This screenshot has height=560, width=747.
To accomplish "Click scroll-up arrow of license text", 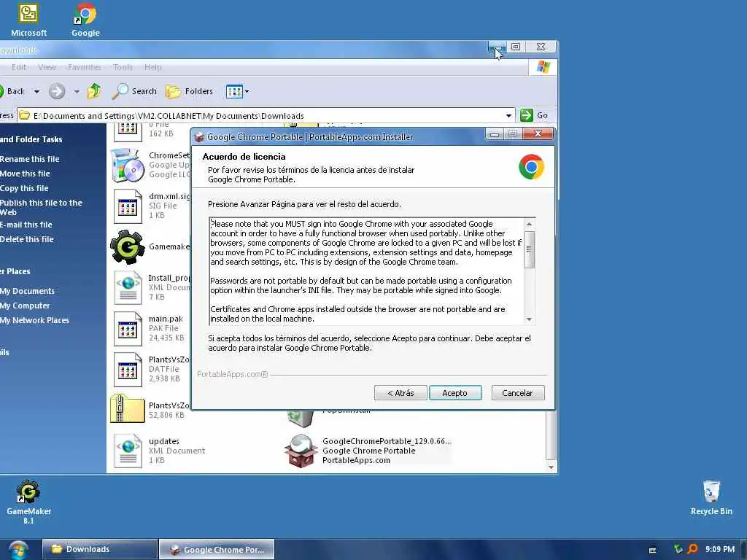I will [x=529, y=224].
